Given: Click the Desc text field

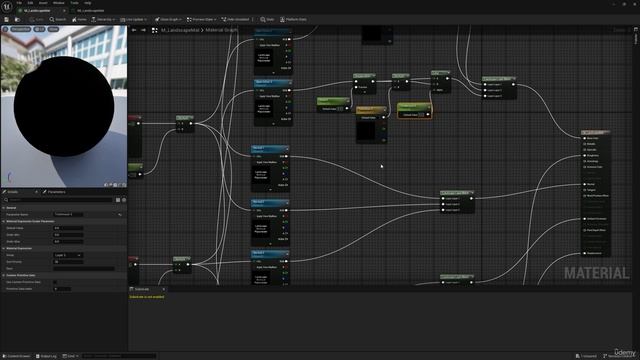Looking at the screenshot, I should [84, 269].
